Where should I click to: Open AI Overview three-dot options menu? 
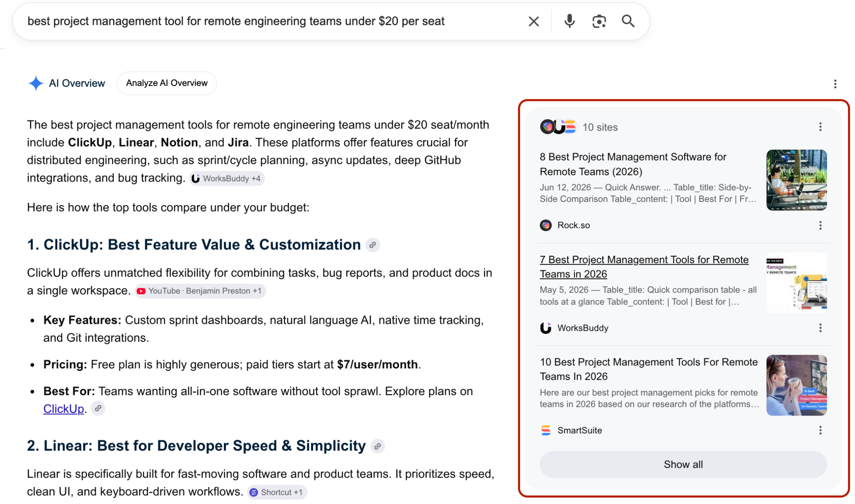coord(835,84)
